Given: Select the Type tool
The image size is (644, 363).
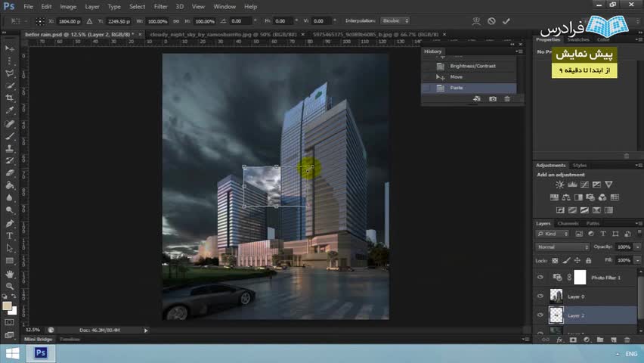Looking at the screenshot, I should pos(10,236).
